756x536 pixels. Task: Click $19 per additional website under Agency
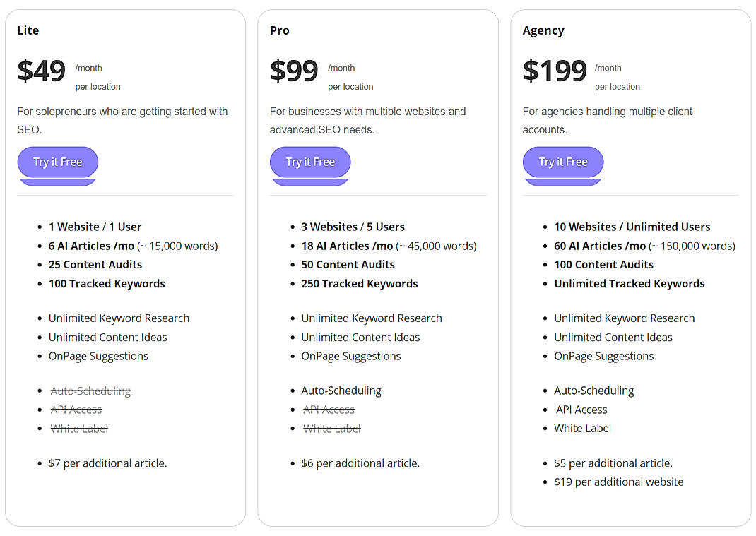click(x=619, y=482)
